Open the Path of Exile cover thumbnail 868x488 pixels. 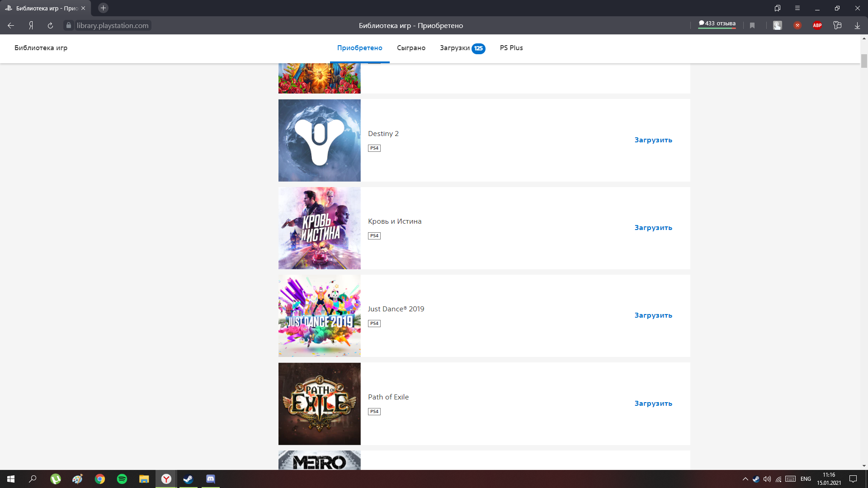(320, 404)
